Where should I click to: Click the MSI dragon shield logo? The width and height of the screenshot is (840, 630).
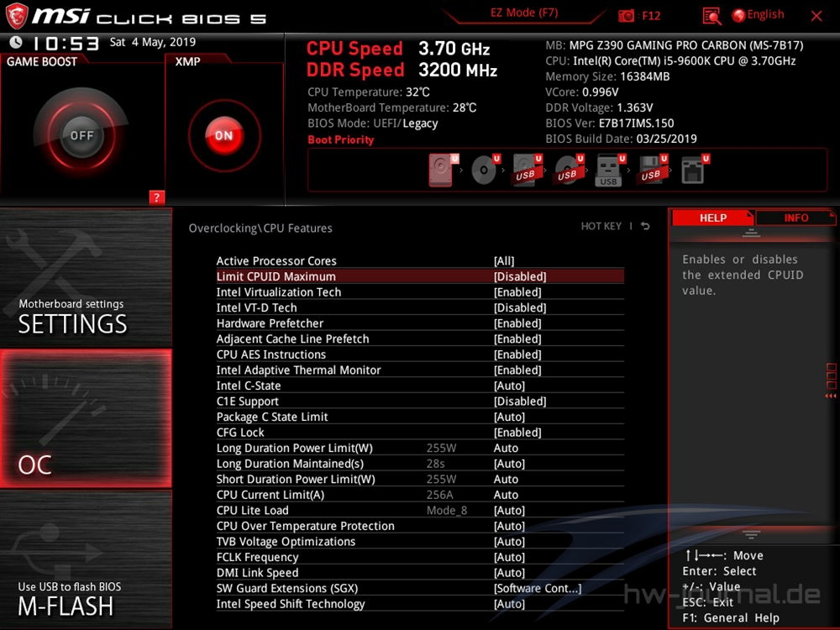(x=17, y=16)
